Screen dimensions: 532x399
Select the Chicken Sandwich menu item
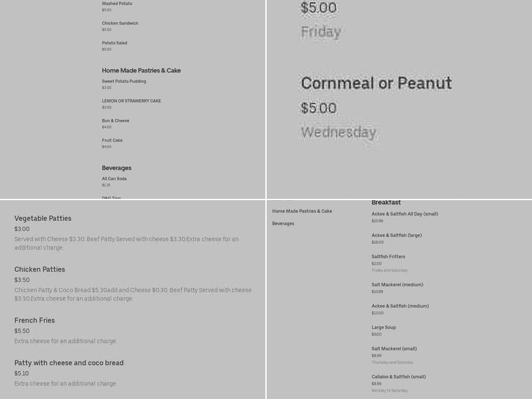pos(120,23)
